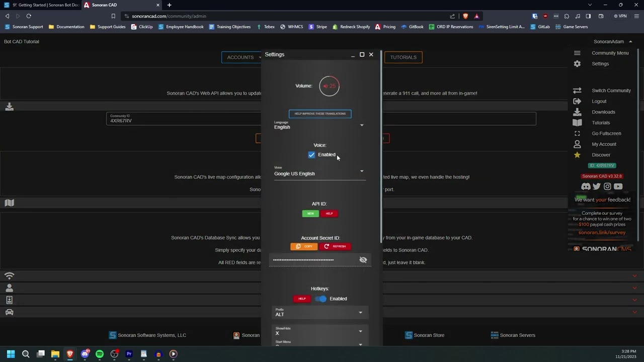Viewport: 644px width, 362px height.
Task: Click the Sonoran CAD v3.32.8 version badge
Action: point(602,176)
